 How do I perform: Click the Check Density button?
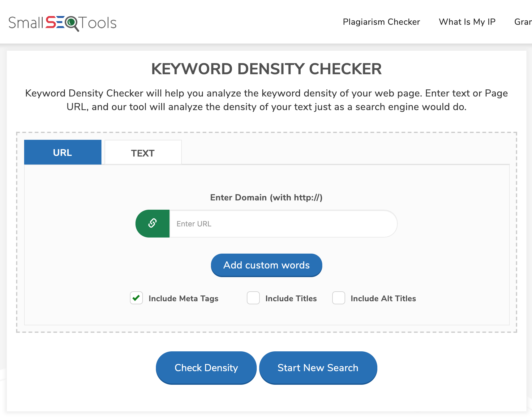click(206, 368)
